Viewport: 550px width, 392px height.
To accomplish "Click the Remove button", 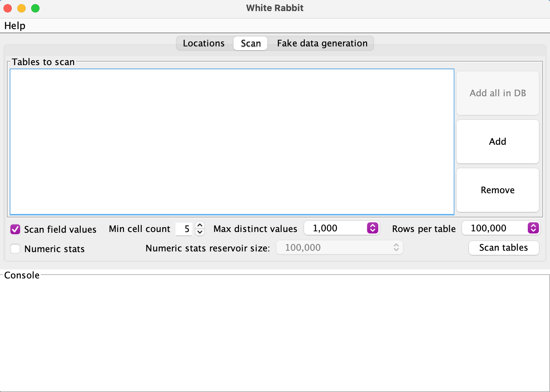I will pos(498,190).
